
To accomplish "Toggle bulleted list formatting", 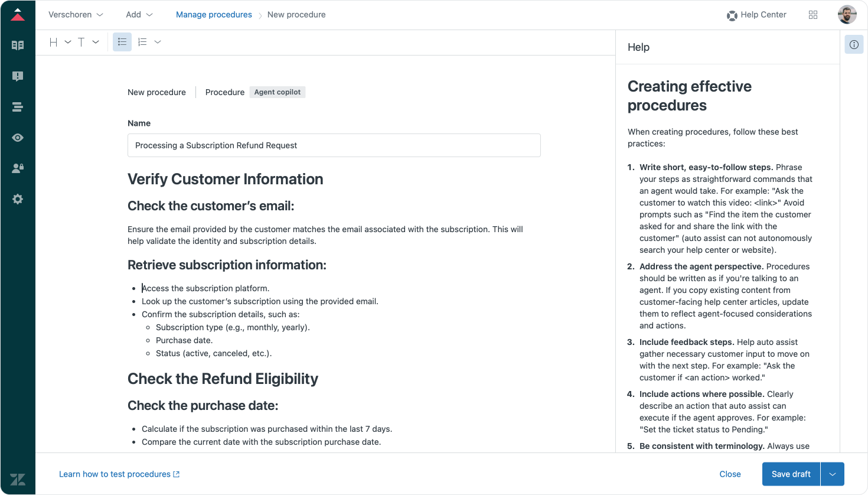I will [122, 42].
